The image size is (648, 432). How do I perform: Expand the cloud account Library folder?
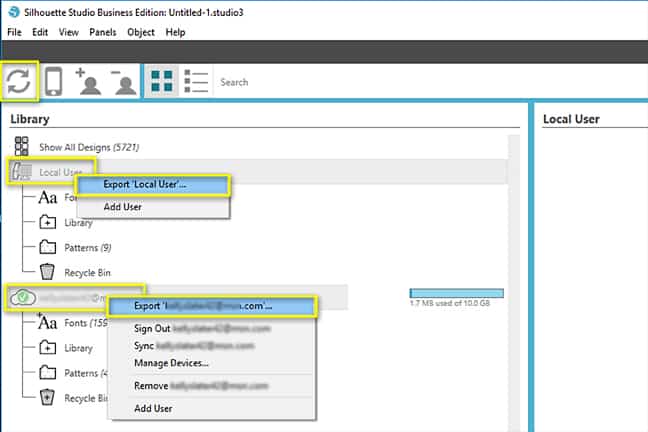(x=48, y=347)
